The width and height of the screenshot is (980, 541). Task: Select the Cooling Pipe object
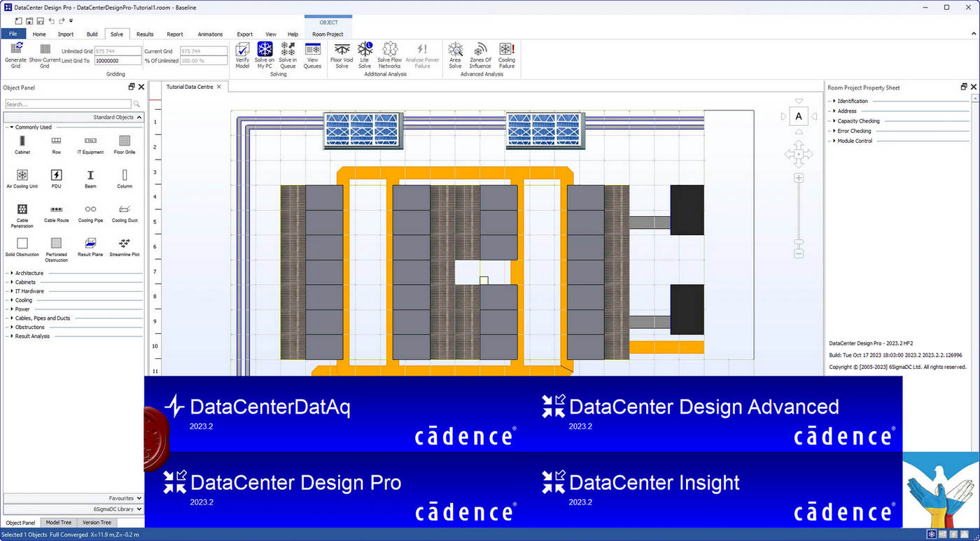[x=90, y=213]
